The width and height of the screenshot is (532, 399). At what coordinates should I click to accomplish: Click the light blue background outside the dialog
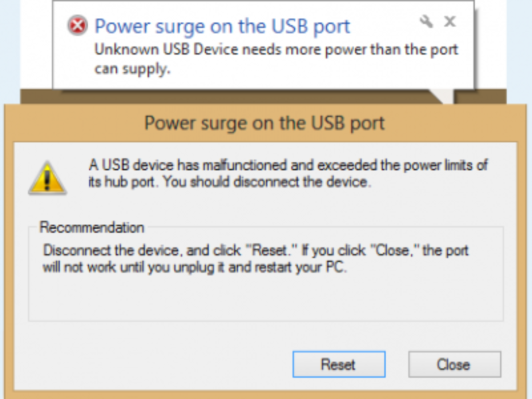tap(9, 44)
